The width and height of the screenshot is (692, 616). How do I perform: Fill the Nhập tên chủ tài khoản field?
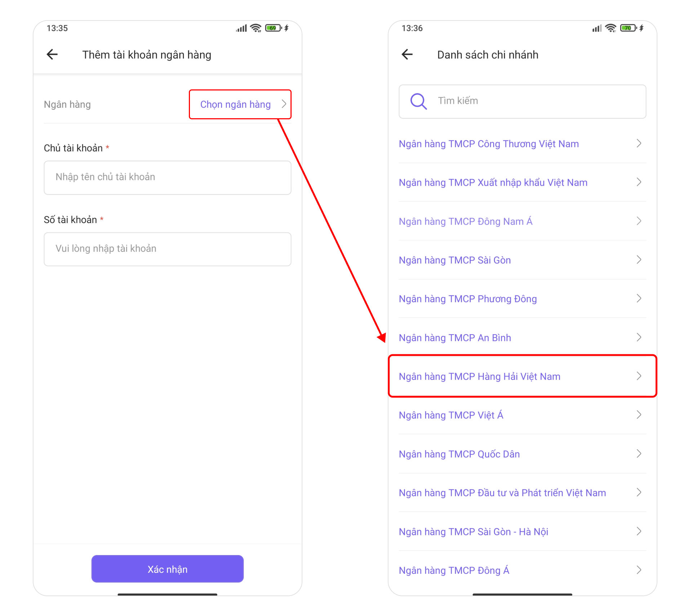168,177
